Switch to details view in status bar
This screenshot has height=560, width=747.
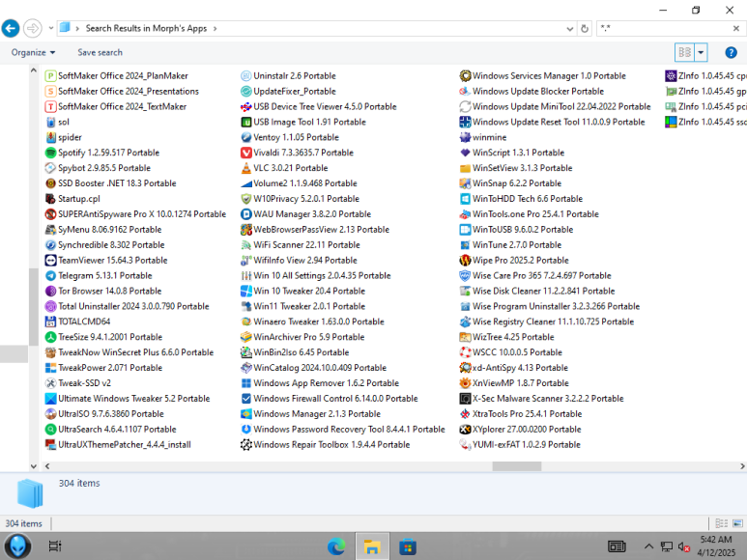(721, 523)
